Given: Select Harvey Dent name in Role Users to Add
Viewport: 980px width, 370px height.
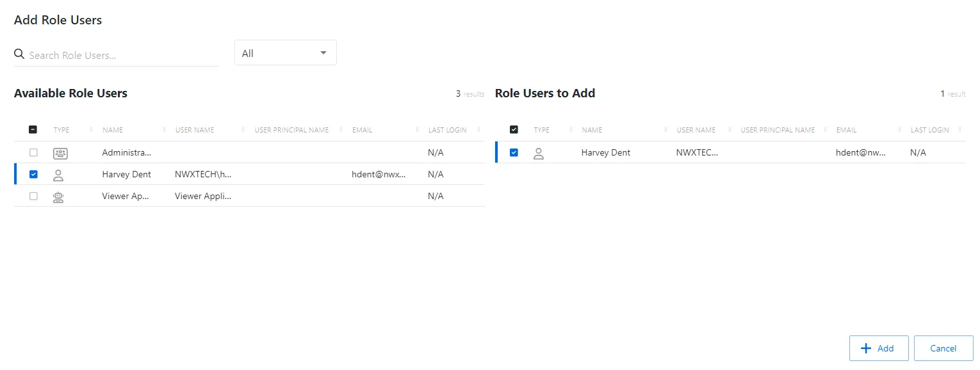Looking at the screenshot, I should [605, 152].
